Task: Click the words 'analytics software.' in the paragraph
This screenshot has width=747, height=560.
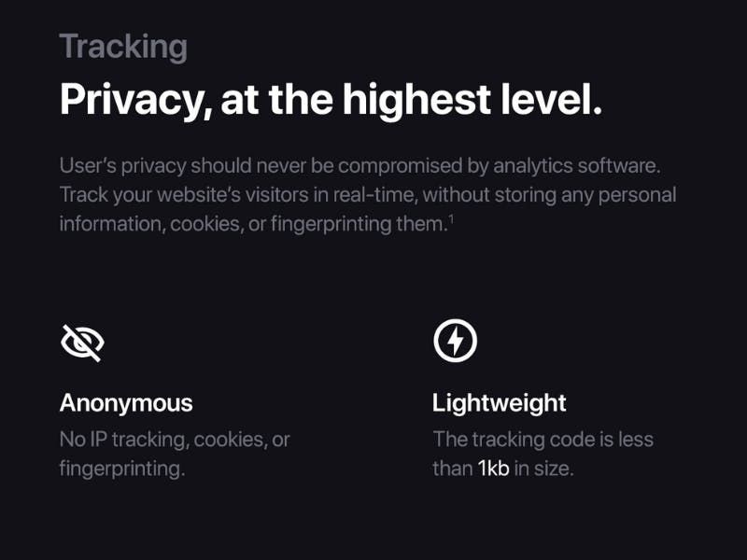Action: [x=577, y=166]
